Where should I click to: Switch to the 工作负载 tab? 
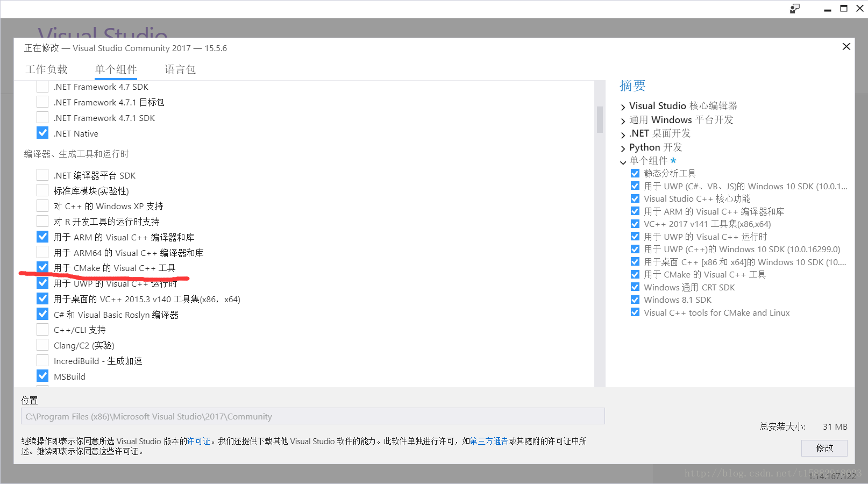tap(47, 69)
